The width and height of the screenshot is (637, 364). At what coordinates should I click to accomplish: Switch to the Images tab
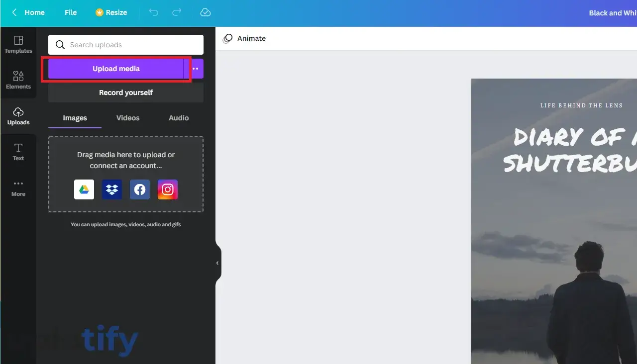[75, 118]
